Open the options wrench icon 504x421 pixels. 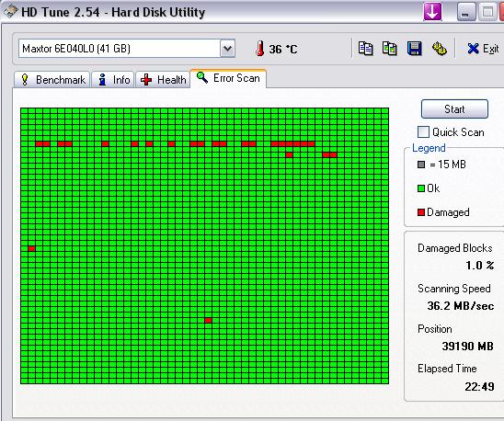click(x=439, y=49)
